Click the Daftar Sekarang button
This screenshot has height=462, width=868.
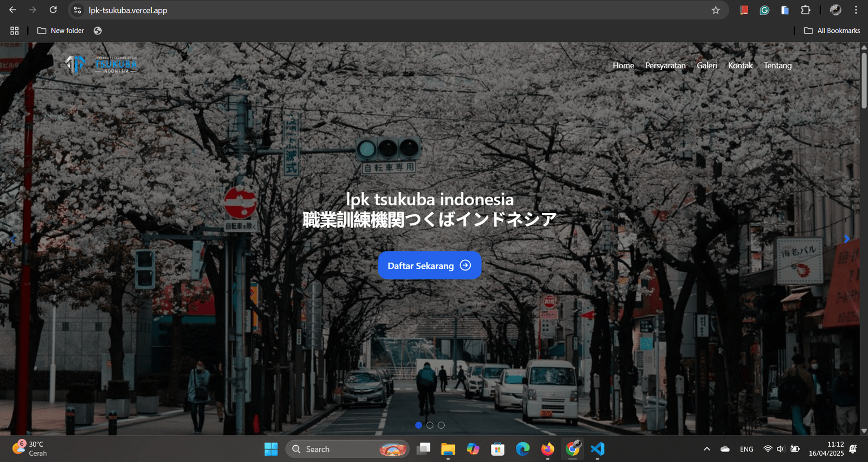[429, 265]
